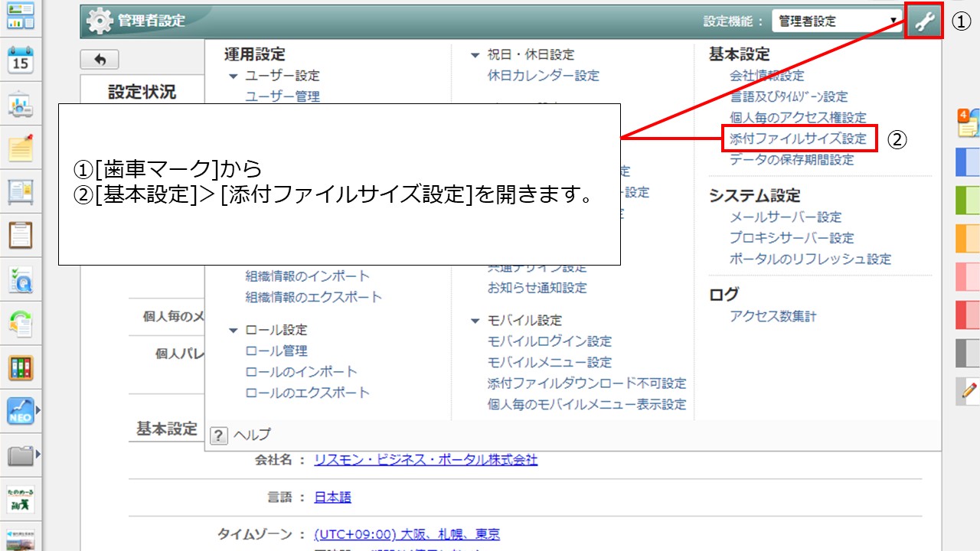Click the clipboard icon in sidebar
The height and width of the screenshot is (551, 980).
tap(21, 235)
